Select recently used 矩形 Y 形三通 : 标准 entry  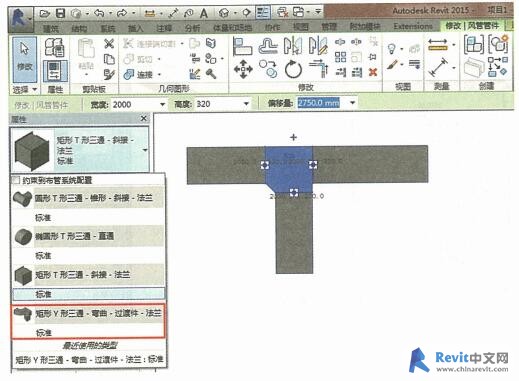pyautogui.click(x=89, y=359)
